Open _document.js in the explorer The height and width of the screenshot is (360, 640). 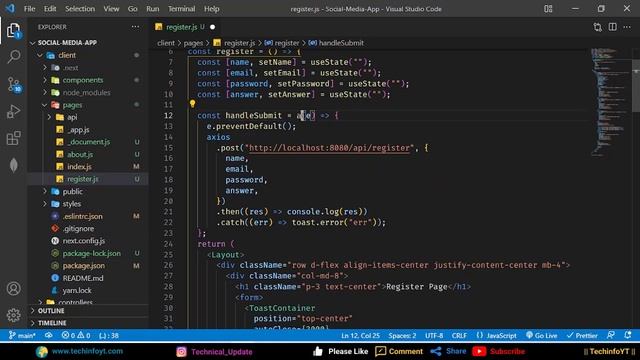point(88,142)
